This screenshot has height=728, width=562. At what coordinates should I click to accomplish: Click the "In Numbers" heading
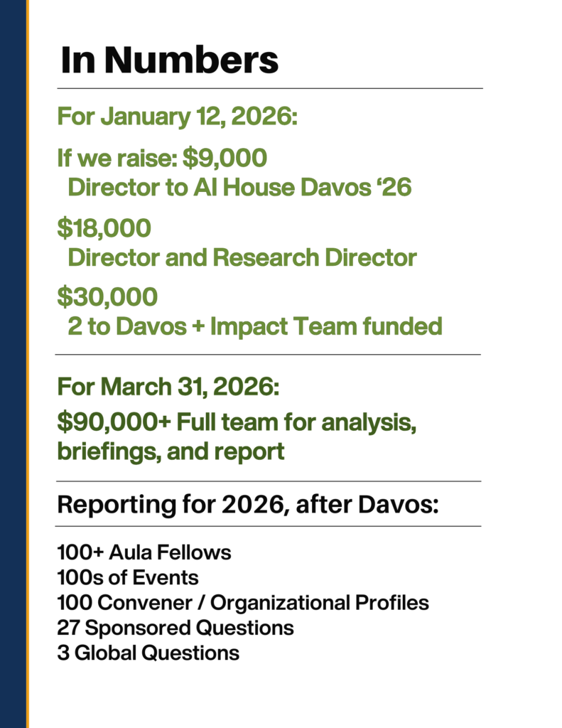click(169, 60)
